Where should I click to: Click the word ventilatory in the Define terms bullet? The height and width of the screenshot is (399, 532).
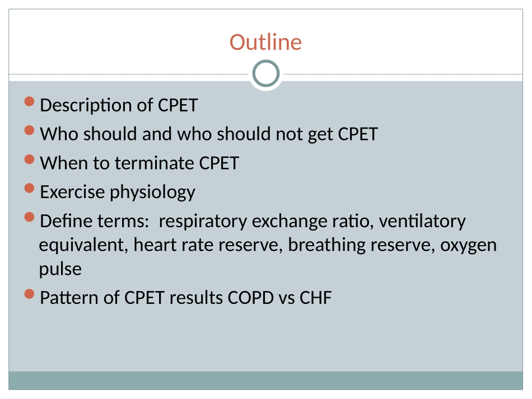pyautogui.click(x=422, y=222)
